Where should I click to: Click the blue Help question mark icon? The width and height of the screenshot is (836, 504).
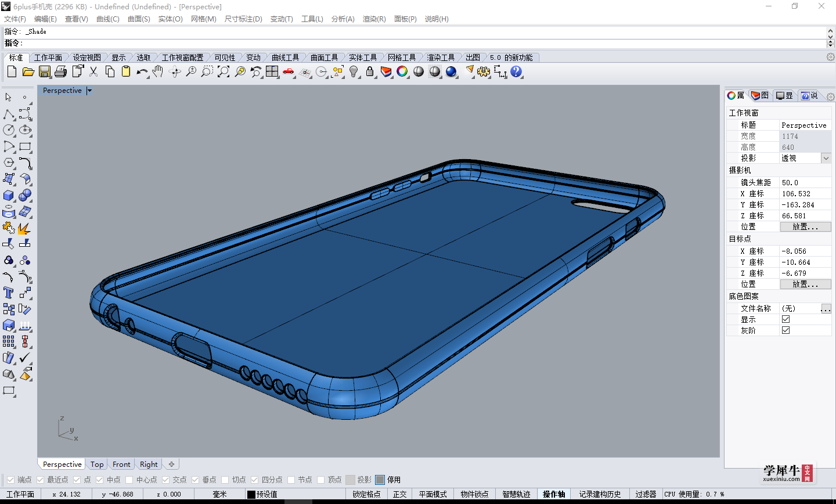[516, 71]
